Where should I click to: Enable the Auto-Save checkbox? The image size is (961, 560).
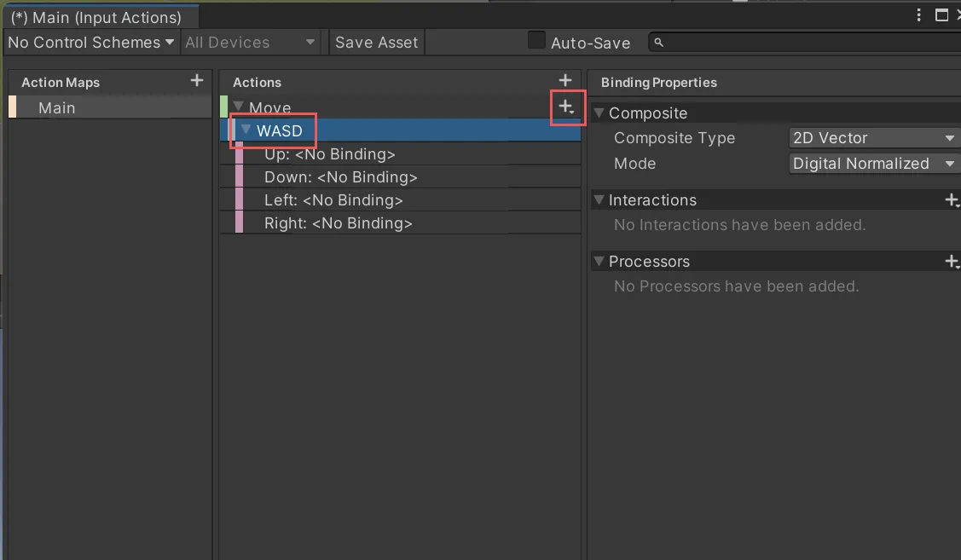click(x=536, y=41)
